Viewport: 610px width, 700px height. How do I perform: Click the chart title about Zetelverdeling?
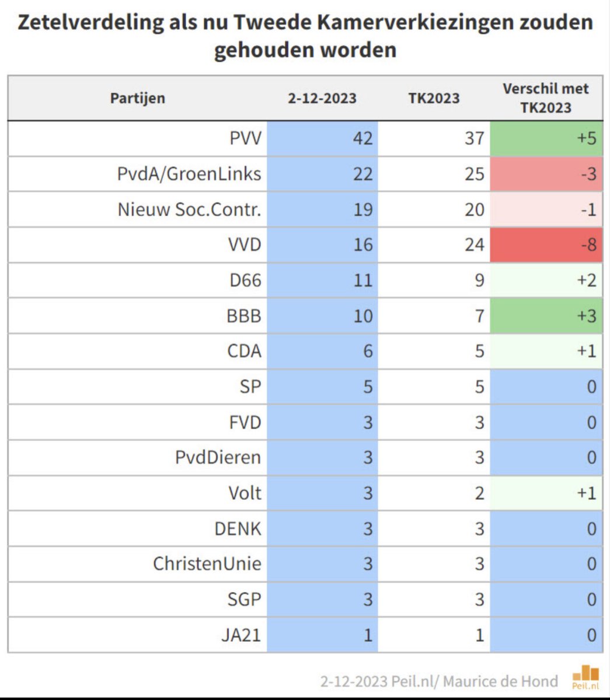[305, 36]
